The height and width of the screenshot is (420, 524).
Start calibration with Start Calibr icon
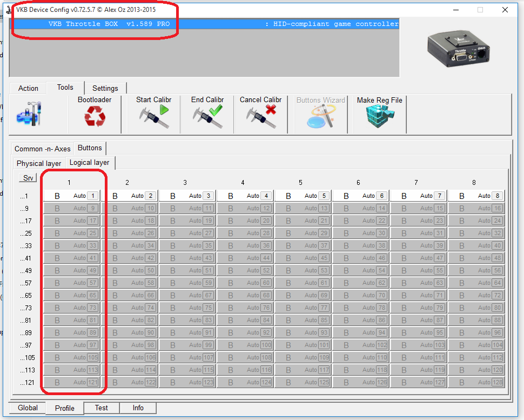[x=154, y=116]
